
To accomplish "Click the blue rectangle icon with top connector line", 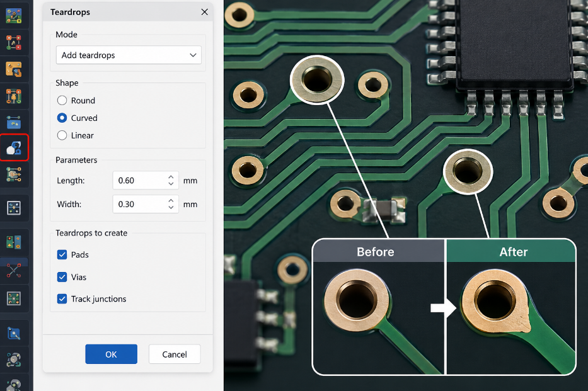I will [x=14, y=122].
